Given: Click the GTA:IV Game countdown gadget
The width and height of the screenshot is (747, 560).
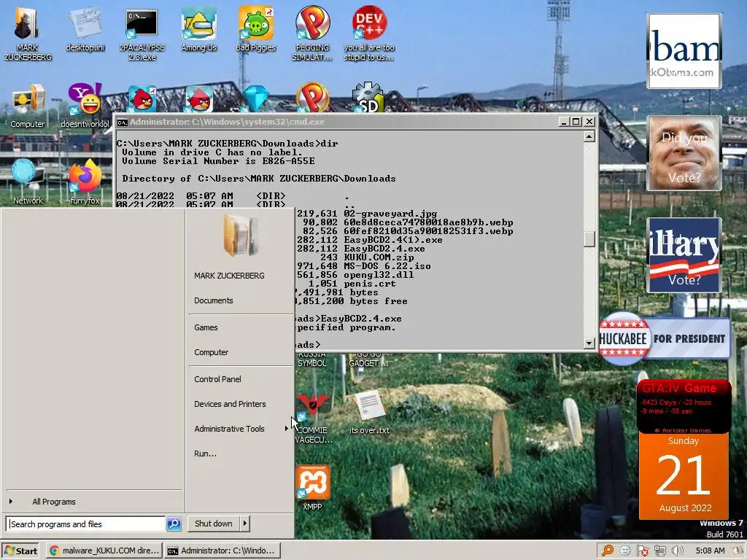Looking at the screenshot, I should pyautogui.click(x=684, y=406).
